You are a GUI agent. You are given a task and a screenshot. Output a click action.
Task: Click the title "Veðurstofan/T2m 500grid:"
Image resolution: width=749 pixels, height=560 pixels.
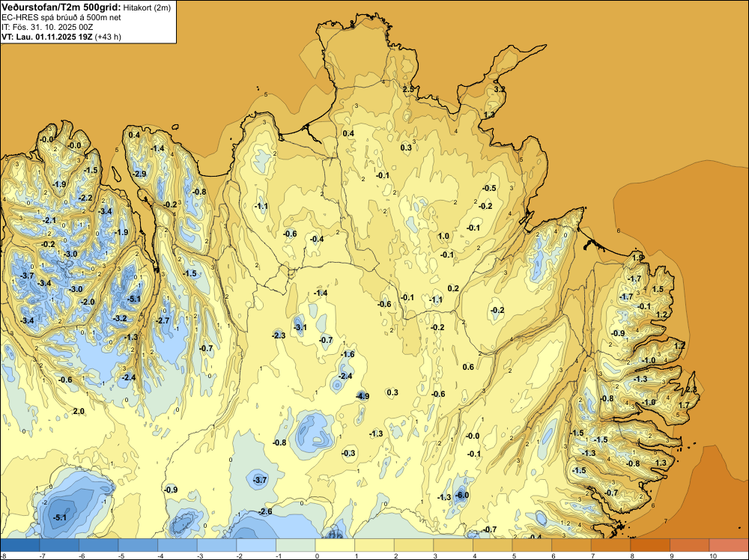(61, 7)
